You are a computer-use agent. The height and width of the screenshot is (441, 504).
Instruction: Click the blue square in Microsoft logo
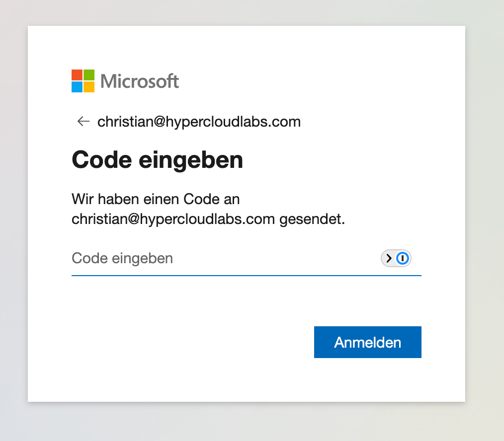[77, 87]
